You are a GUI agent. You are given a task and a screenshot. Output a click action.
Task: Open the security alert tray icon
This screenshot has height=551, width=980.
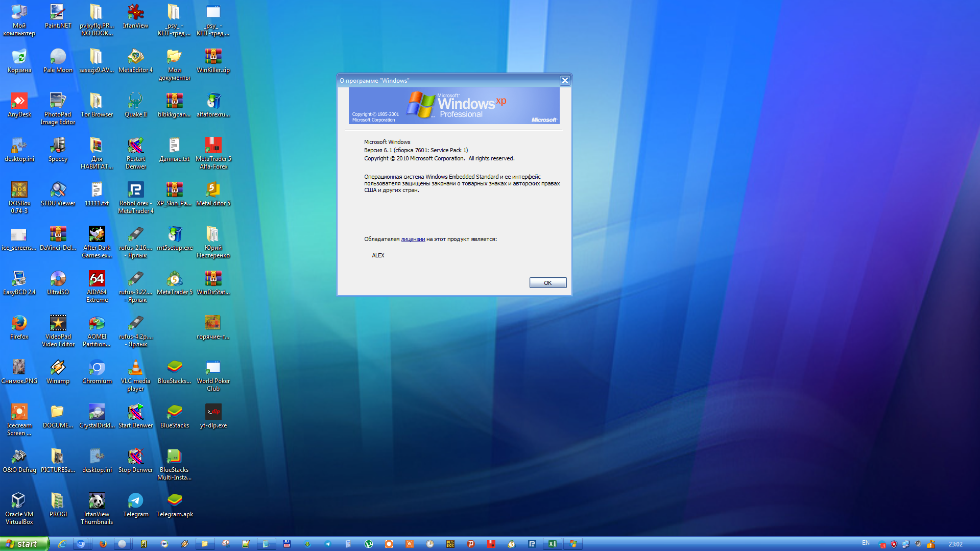[894, 544]
